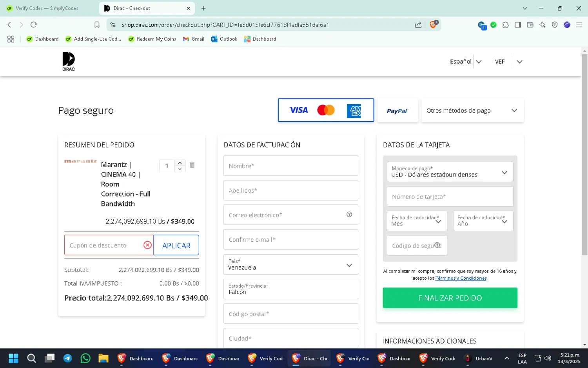
Task: Open the browser main menu hamburger
Action: point(579,25)
